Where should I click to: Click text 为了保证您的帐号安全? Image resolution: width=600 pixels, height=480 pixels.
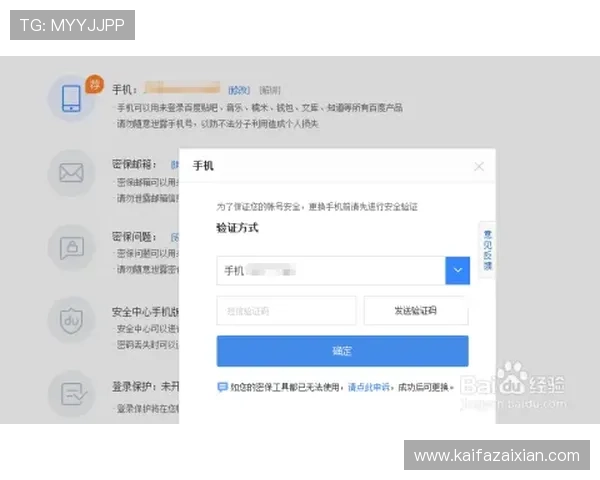coord(259,207)
